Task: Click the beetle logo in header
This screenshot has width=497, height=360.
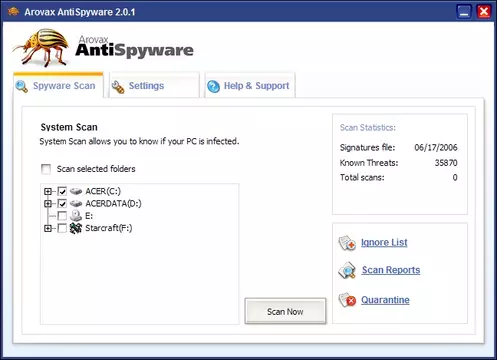Action: [x=42, y=47]
